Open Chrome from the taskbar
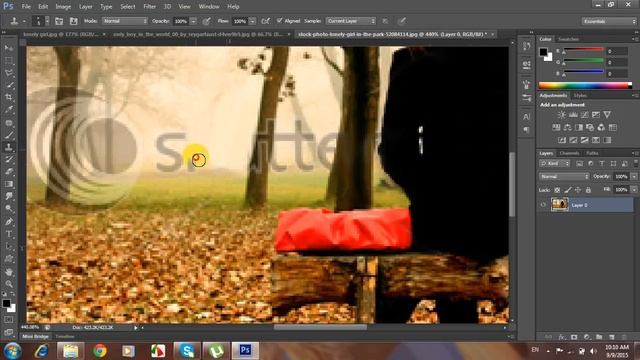 pyautogui.click(x=100, y=351)
